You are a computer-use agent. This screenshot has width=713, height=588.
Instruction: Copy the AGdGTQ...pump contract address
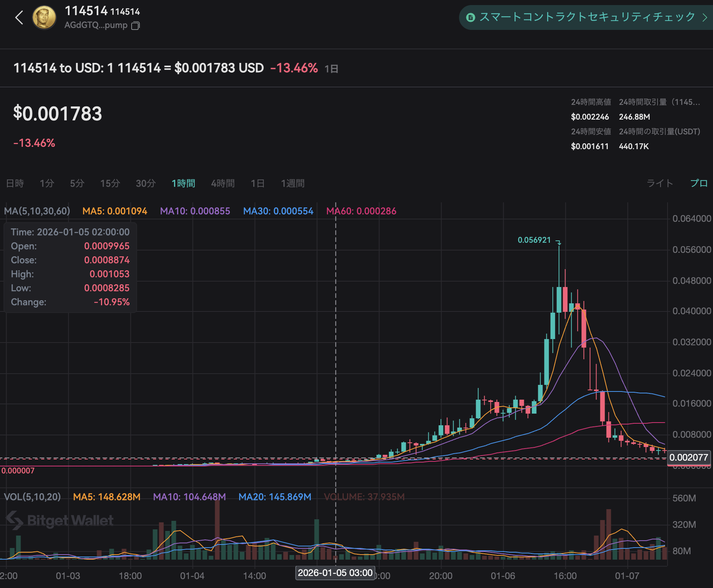136,26
